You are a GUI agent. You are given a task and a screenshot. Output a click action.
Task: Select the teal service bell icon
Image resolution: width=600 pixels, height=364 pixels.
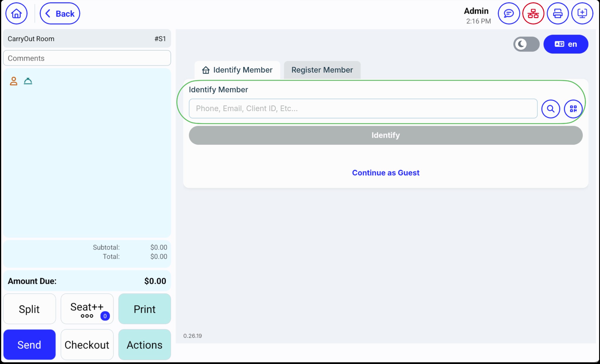(x=28, y=81)
